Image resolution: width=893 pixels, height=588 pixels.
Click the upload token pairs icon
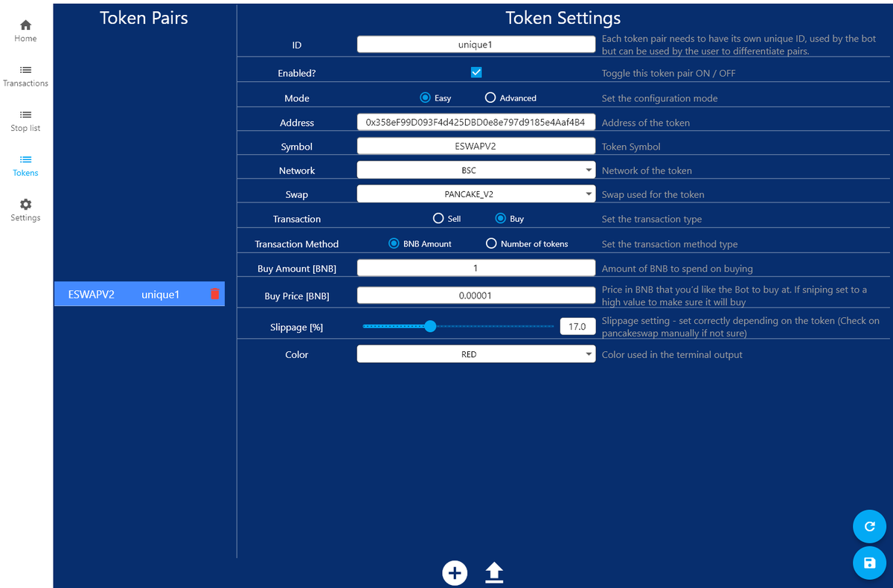click(x=494, y=572)
